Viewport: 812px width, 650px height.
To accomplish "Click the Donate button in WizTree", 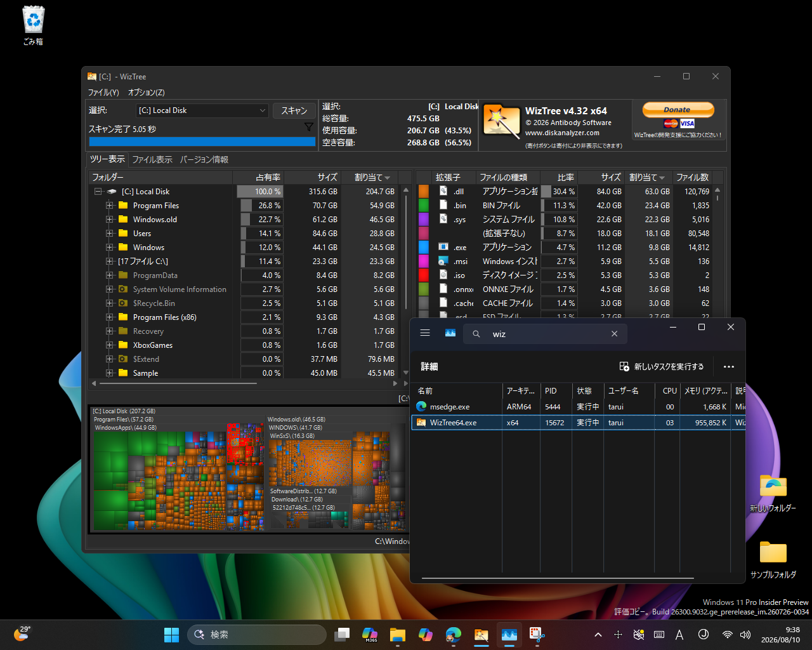I will click(678, 110).
